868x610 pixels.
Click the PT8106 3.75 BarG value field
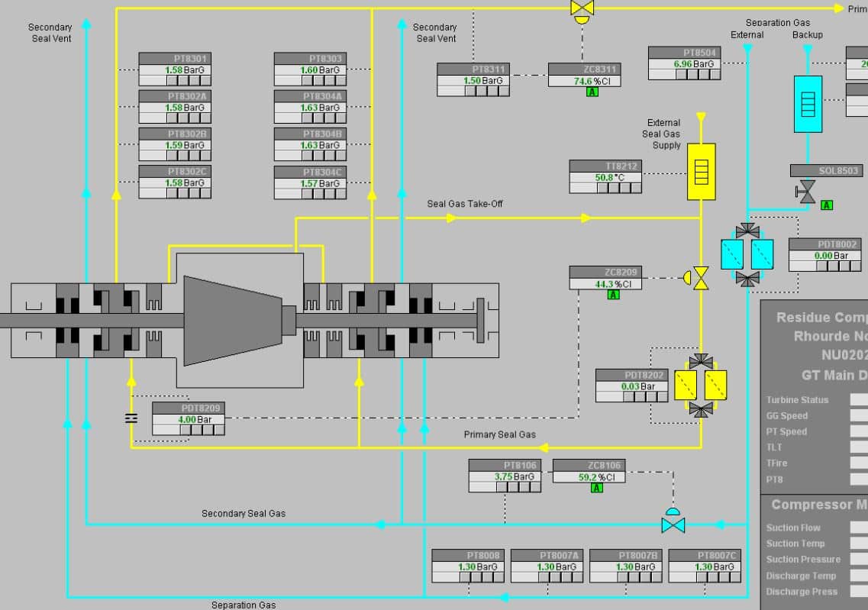504,476
